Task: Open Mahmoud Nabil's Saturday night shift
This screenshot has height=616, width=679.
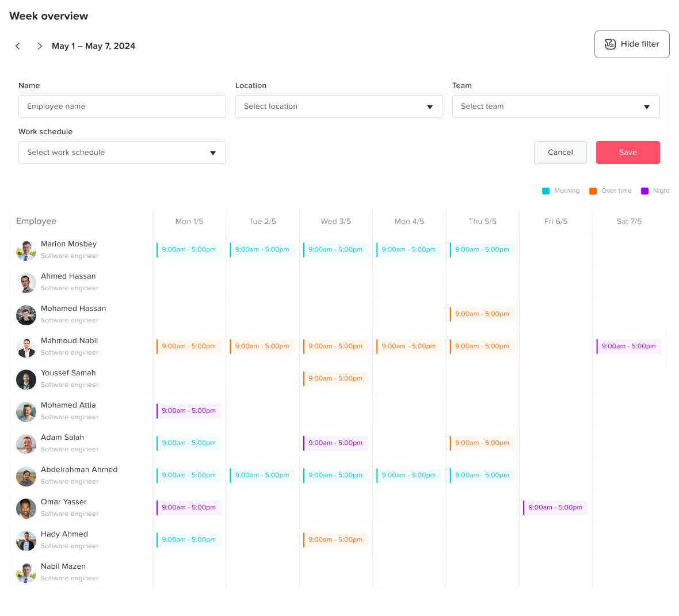Action: pos(629,347)
